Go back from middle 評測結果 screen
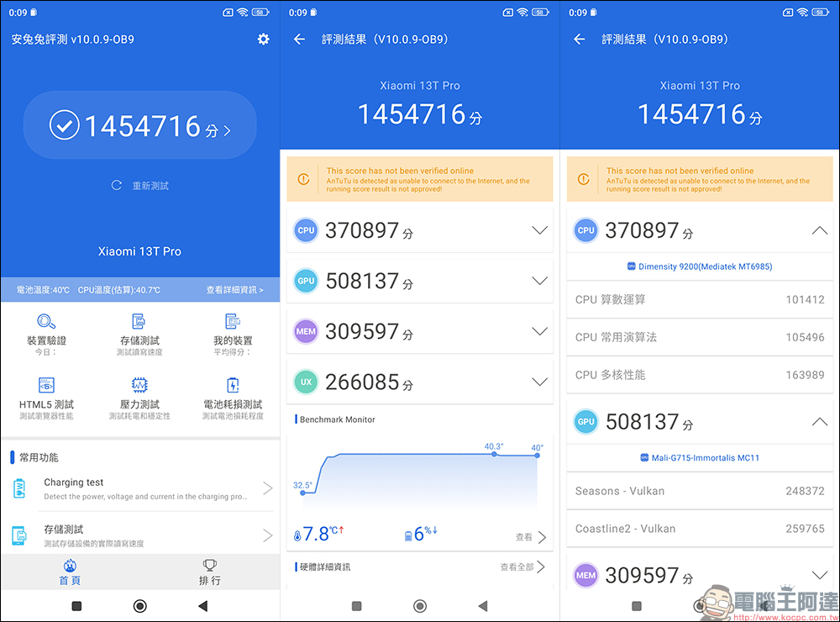Screen dimensions: 840x622 300,40
